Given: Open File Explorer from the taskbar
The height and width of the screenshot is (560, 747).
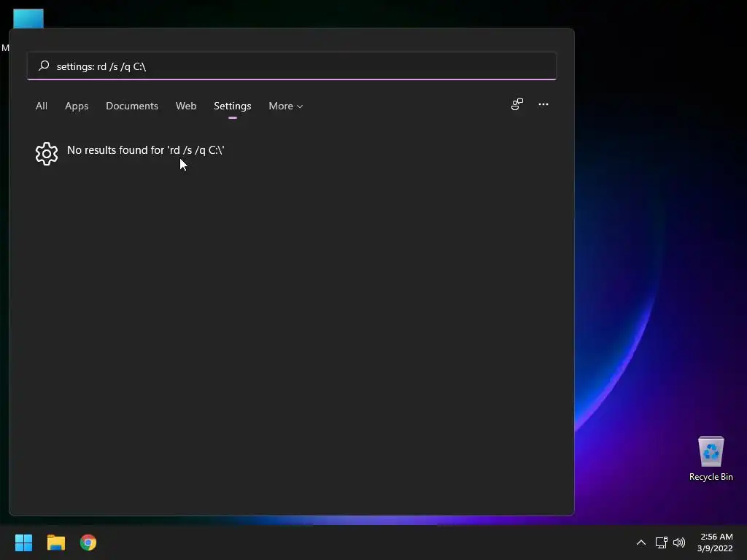Looking at the screenshot, I should tap(55, 542).
